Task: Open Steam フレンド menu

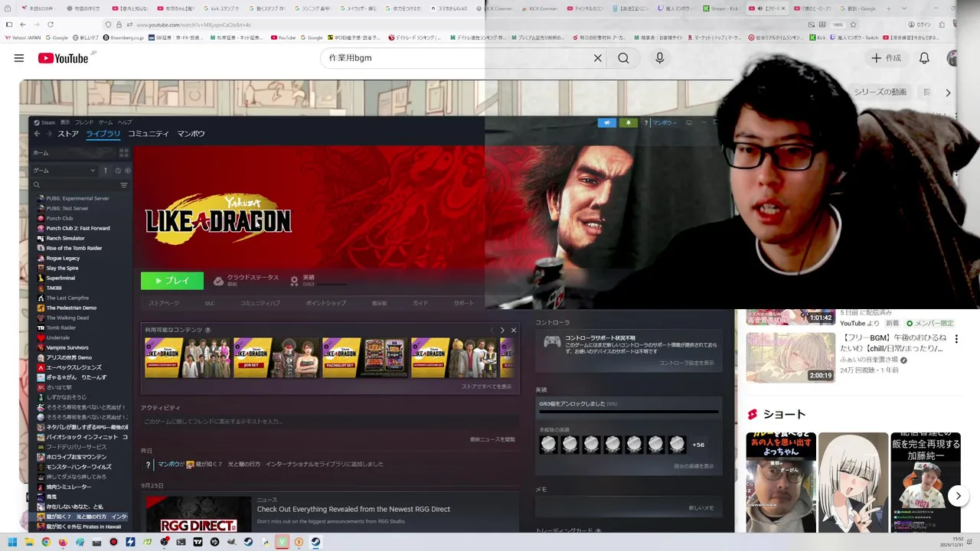Action: tap(84, 122)
